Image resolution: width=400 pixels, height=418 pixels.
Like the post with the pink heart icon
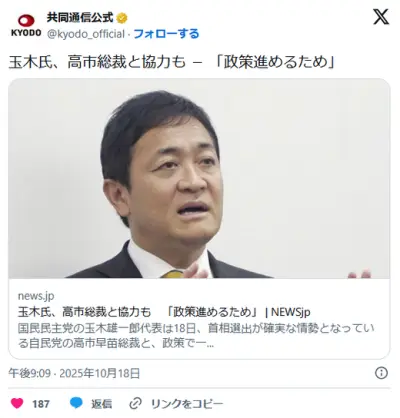[17, 403]
